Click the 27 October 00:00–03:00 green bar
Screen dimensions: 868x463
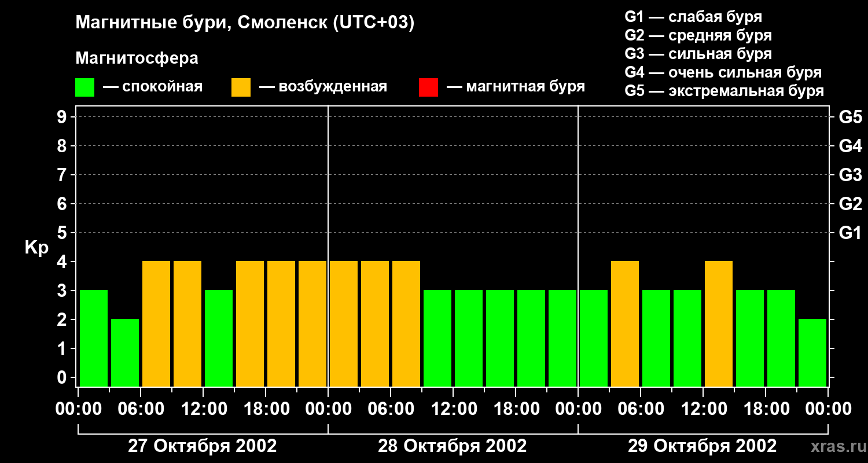tap(94, 338)
